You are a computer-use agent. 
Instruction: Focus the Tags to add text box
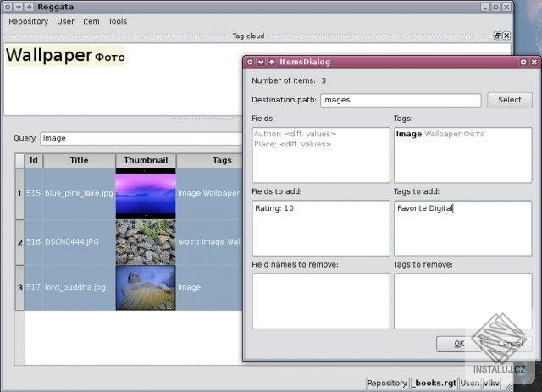point(463,228)
